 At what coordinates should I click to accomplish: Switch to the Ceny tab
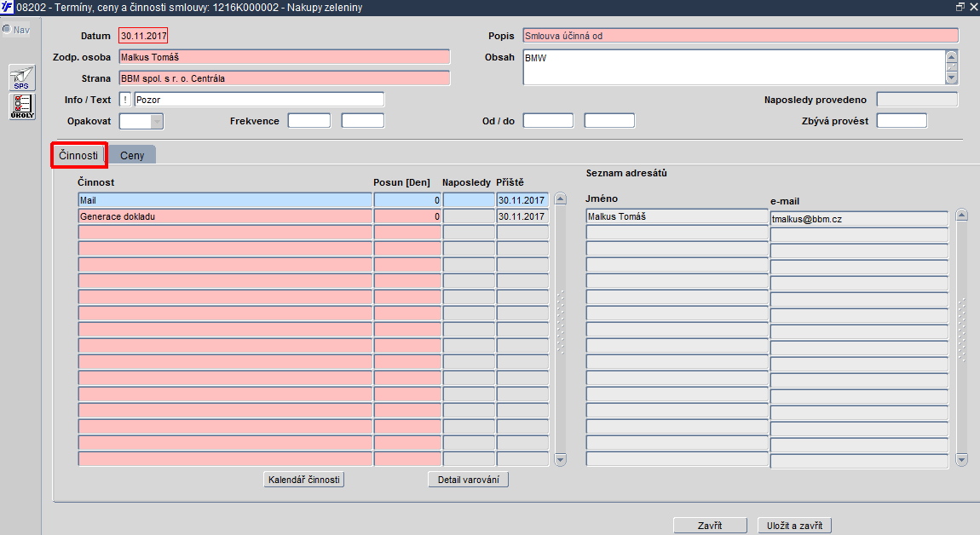[x=132, y=155]
